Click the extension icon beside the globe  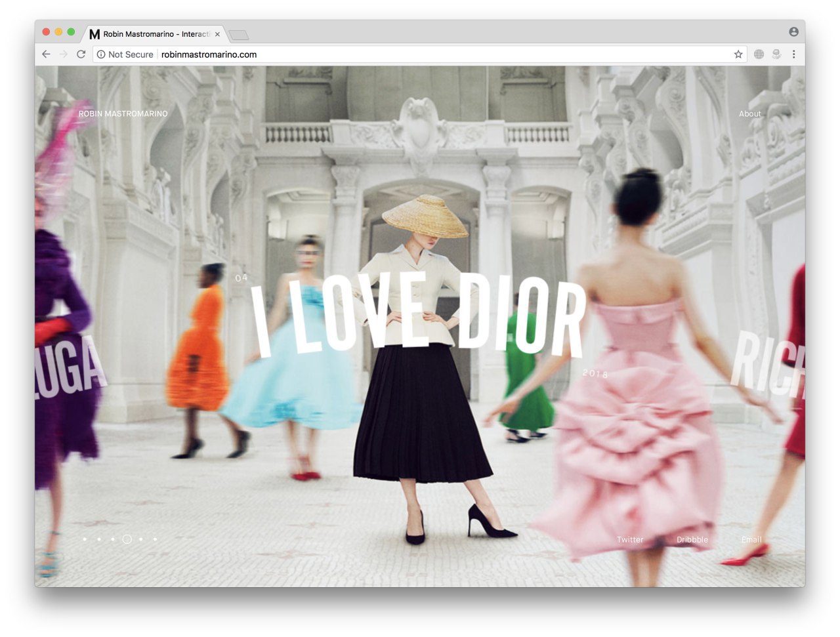point(776,54)
